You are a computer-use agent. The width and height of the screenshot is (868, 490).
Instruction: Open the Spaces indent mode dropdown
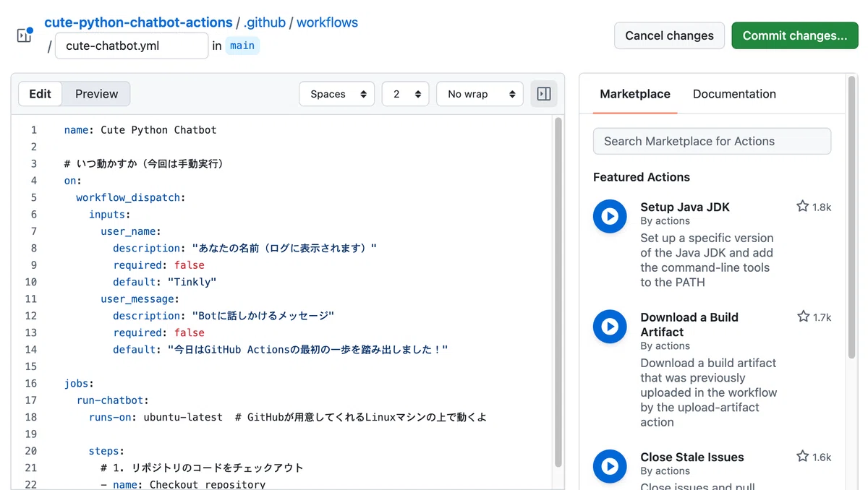[336, 94]
